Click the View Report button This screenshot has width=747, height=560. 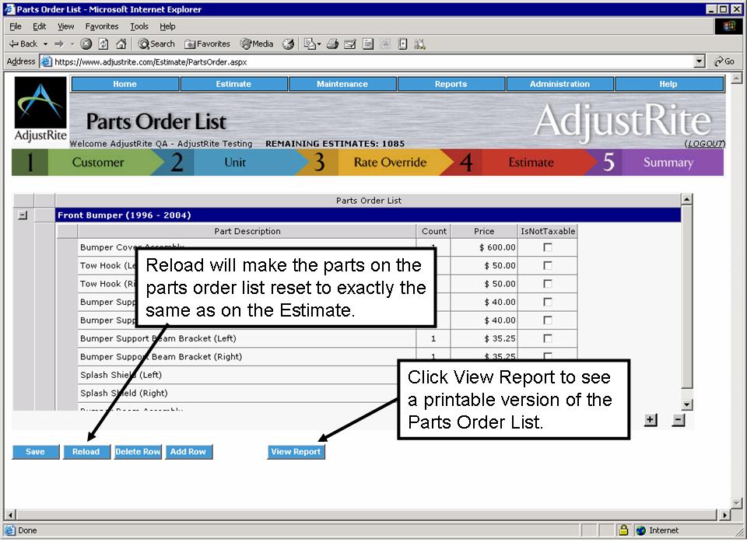(x=296, y=451)
